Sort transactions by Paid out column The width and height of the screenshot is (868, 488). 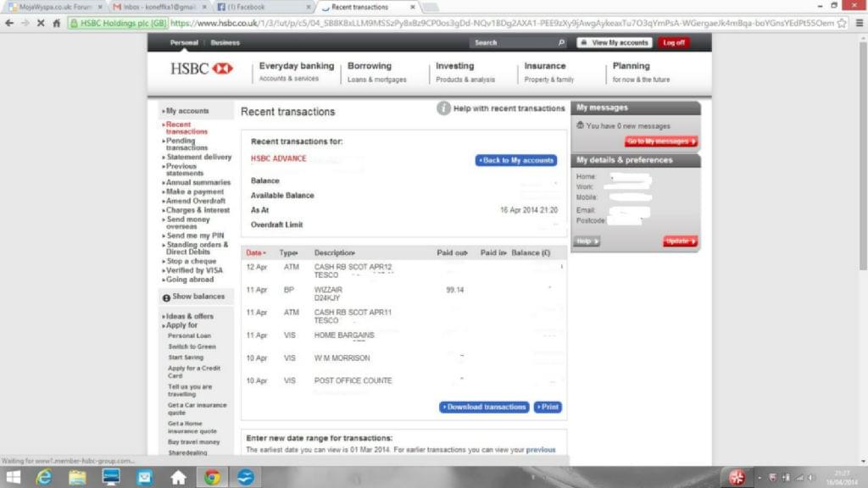(453, 252)
